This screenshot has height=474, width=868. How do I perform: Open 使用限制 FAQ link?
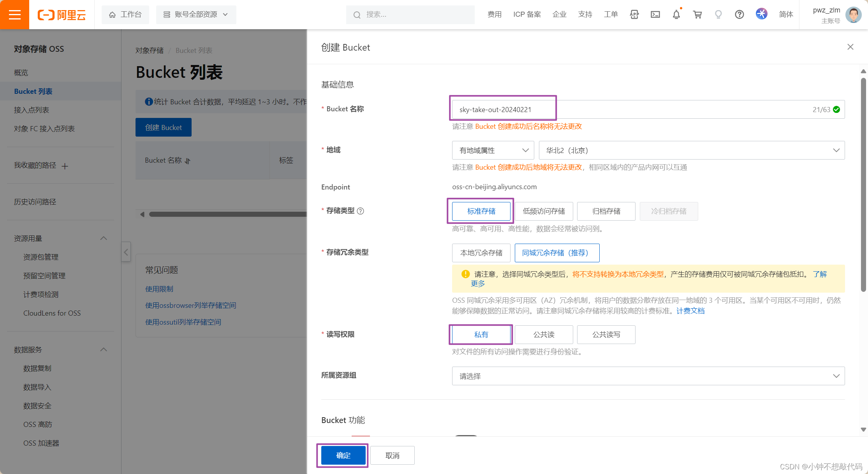(x=159, y=289)
